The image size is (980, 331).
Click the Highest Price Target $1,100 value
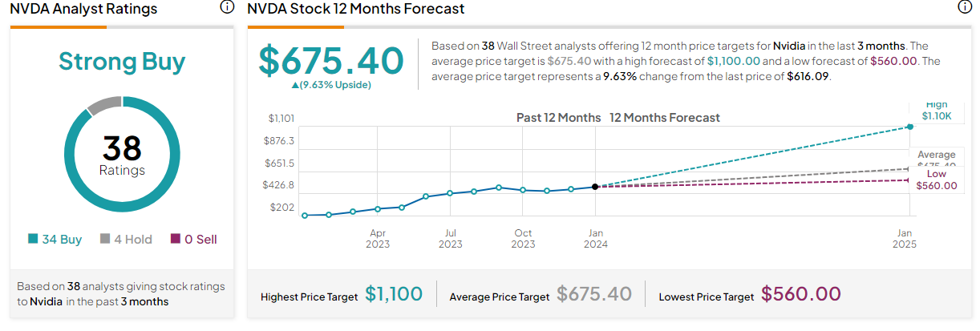click(x=393, y=294)
